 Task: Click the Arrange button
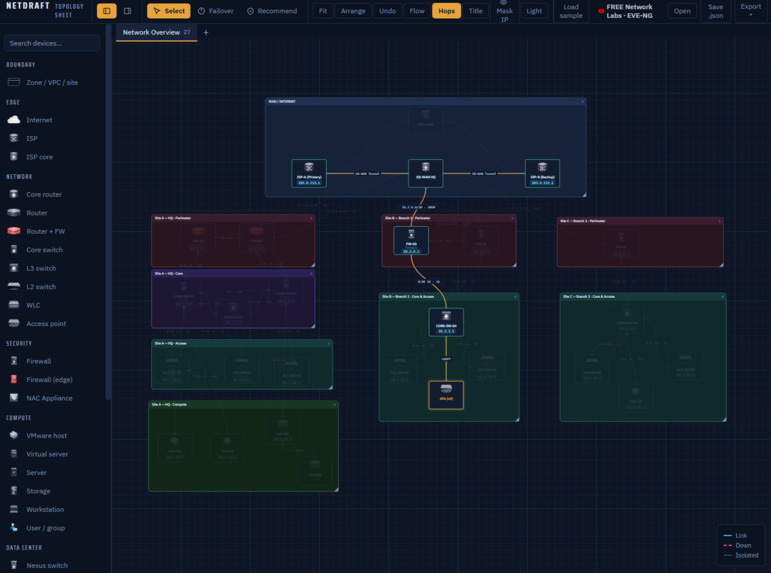(x=353, y=11)
